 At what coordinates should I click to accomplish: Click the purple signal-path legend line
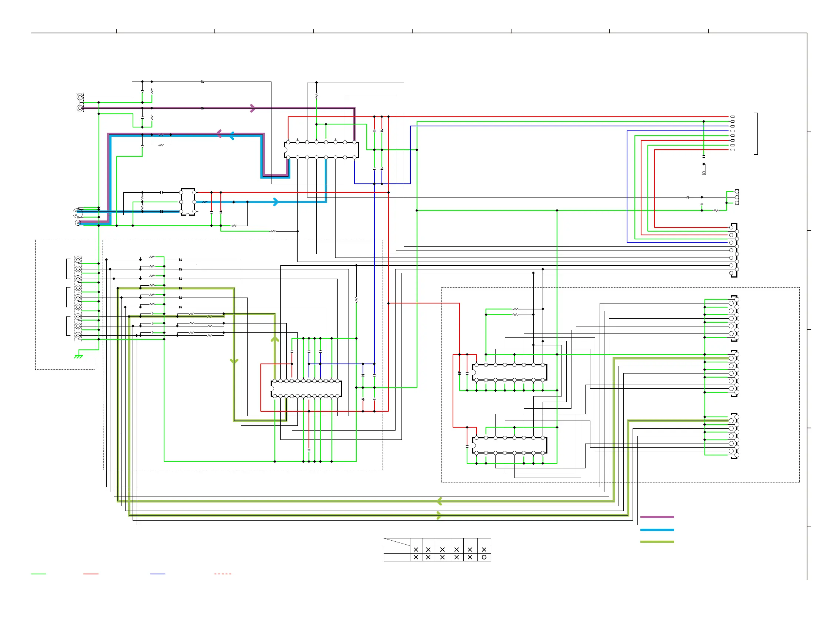(657, 517)
